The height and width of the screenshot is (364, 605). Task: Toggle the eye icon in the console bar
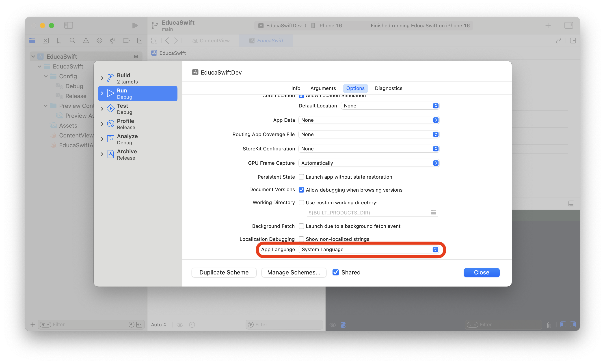(x=333, y=325)
